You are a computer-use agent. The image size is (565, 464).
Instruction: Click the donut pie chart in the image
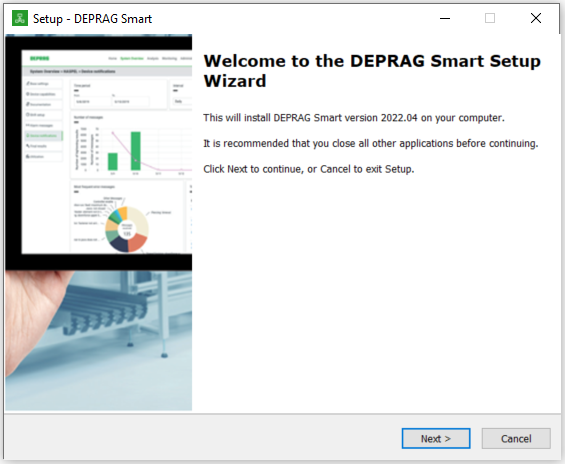126,229
